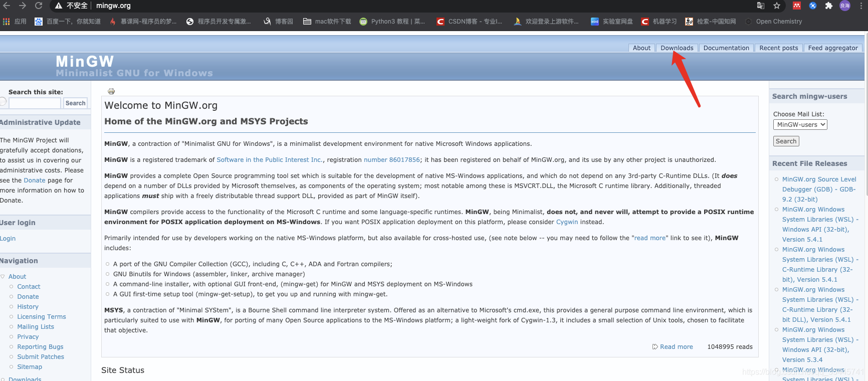Image resolution: width=868 pixels, height=381 pixels.
Task: Collapse the About navigation tree item
Action: pos(3,277)
